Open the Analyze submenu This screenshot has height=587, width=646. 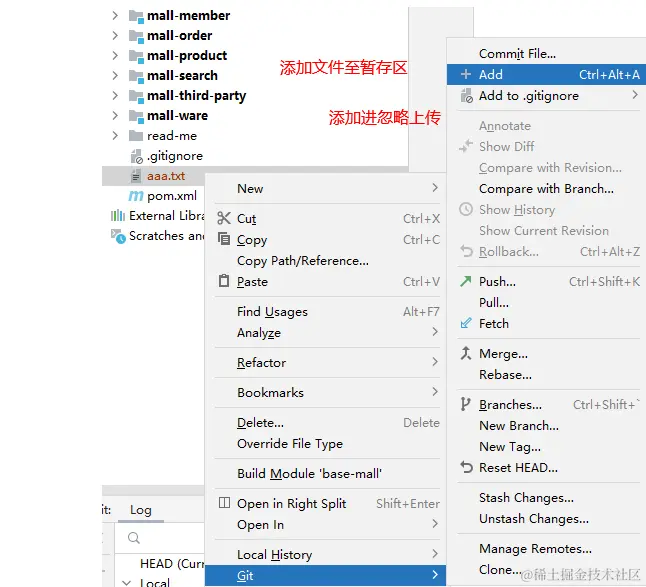tap(325, 332)
